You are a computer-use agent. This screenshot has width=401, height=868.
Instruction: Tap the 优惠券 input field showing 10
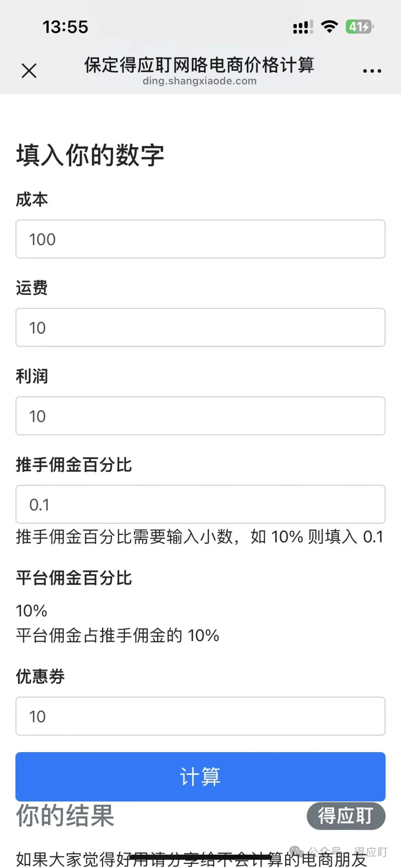(200, 716)
